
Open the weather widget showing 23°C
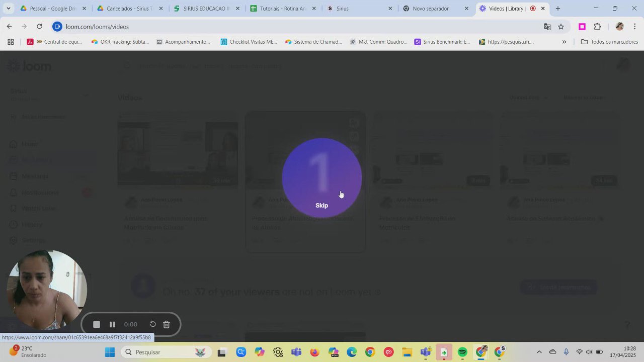tap(29, 352)
